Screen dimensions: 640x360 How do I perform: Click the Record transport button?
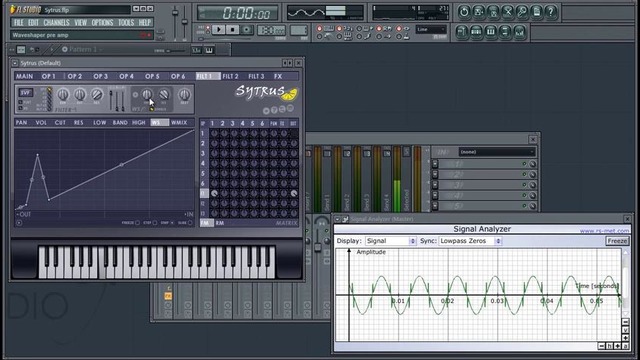pyautogui.click(x=247, y=30)
